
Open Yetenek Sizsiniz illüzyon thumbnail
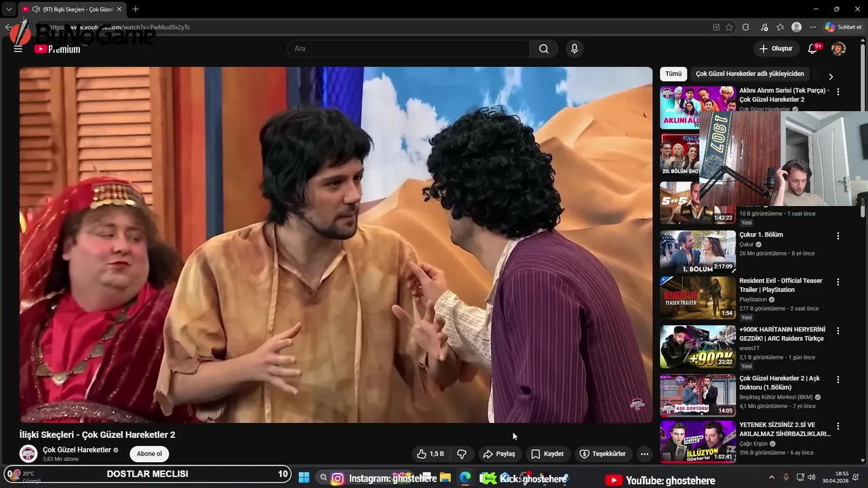coord(698,442)
